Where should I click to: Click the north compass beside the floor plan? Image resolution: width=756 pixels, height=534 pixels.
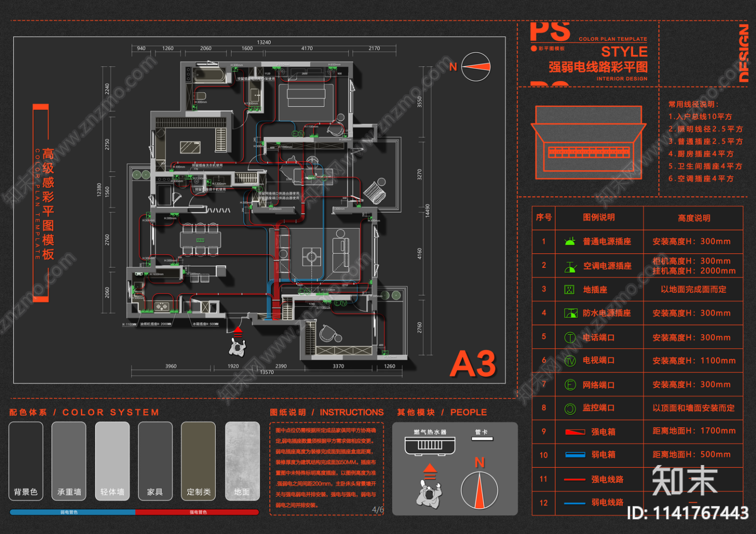coord(476,67)
